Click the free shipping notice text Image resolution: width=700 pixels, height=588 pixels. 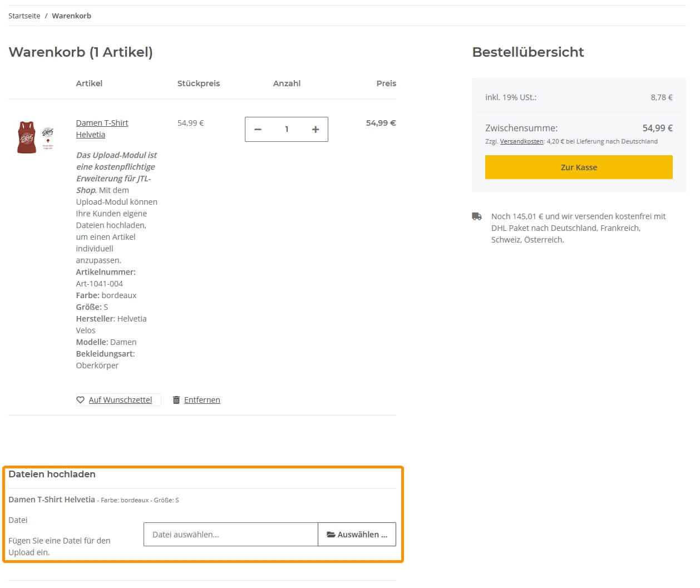pos(579,228)
